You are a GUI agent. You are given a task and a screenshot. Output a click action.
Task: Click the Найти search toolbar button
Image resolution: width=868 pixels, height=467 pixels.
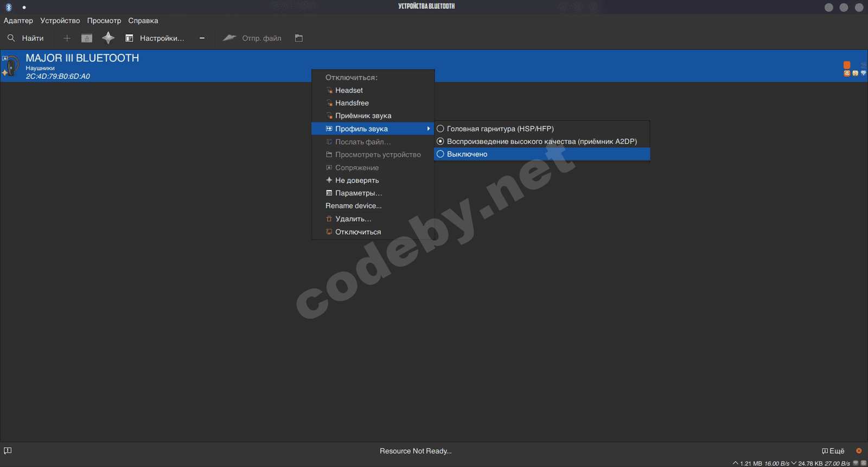tap(25, 38)
